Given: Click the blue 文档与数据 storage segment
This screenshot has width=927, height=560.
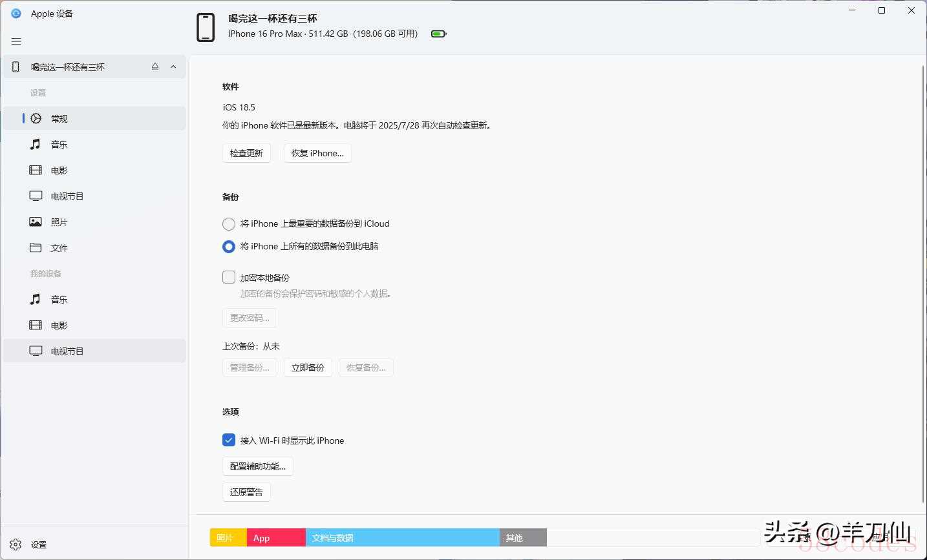Looking at the screenshot, I should pyautogui.click(x=403, y=537).
